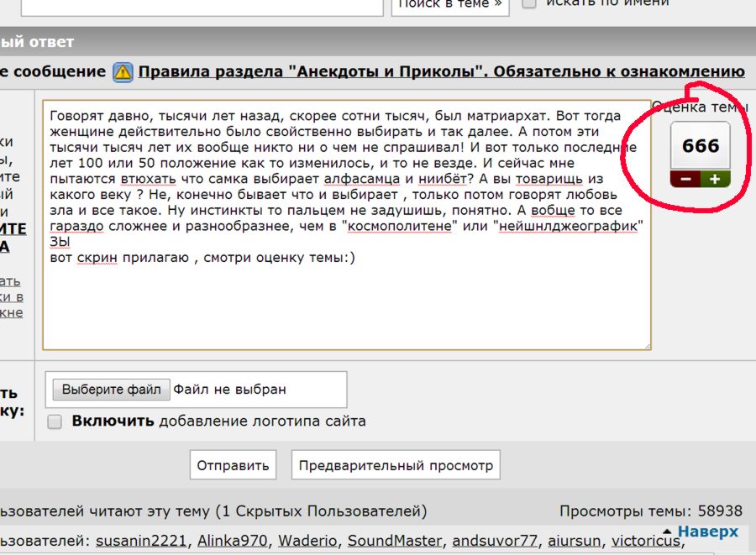The image size is (756, 555).
Task: Click the Оценка темы label
Action: click(700, 107)
